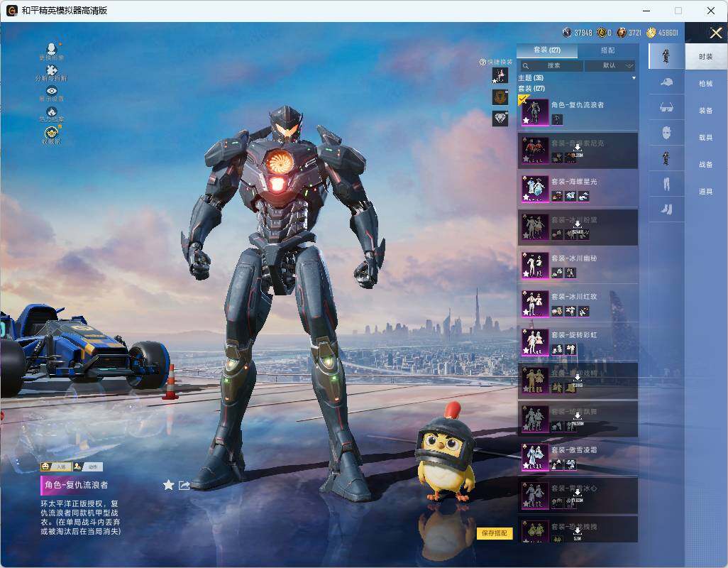Open the 道具 items menu
The height and width of the screenshot is (568, 728).
tap(706, 192)
